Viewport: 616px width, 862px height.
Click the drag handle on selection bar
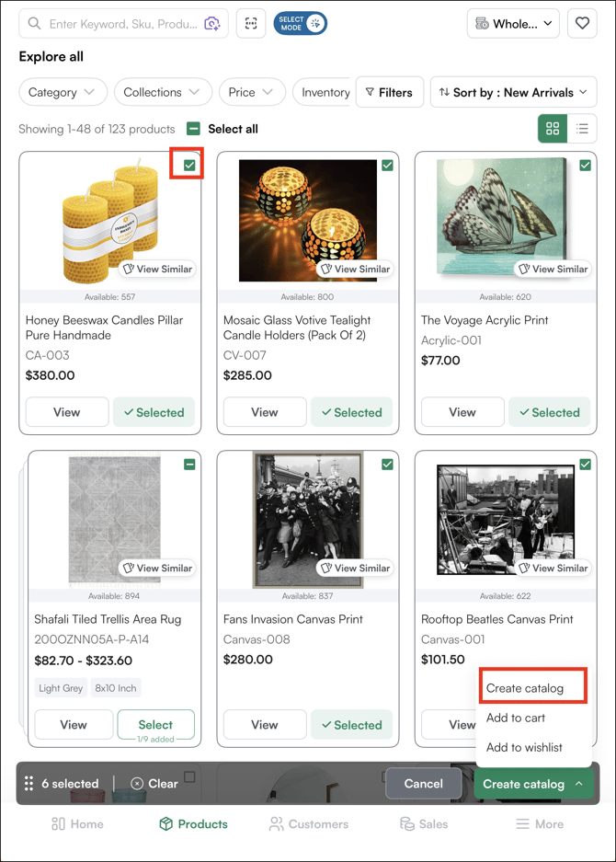[29, 784]
